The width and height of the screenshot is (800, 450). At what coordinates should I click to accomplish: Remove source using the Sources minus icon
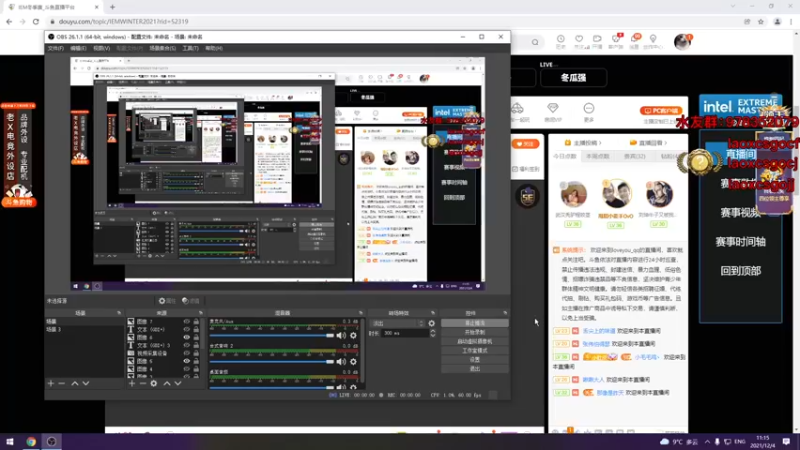tap(143, 383)
